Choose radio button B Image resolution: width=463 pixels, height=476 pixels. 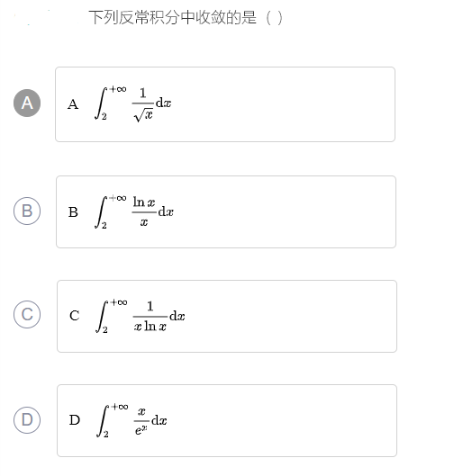point(27,211)
